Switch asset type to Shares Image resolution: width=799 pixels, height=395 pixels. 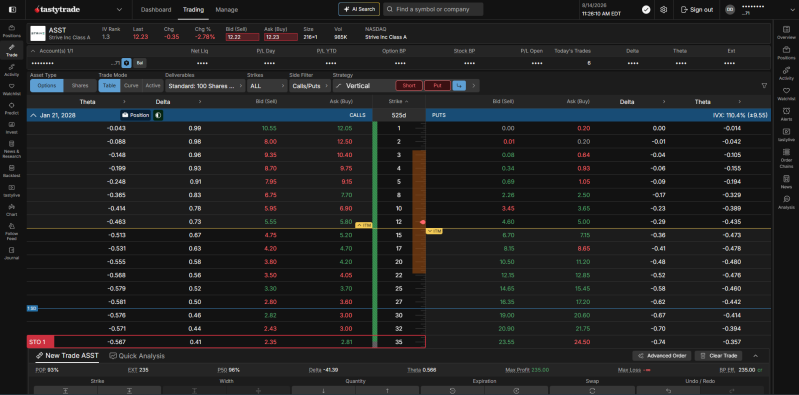pos(79,86)
